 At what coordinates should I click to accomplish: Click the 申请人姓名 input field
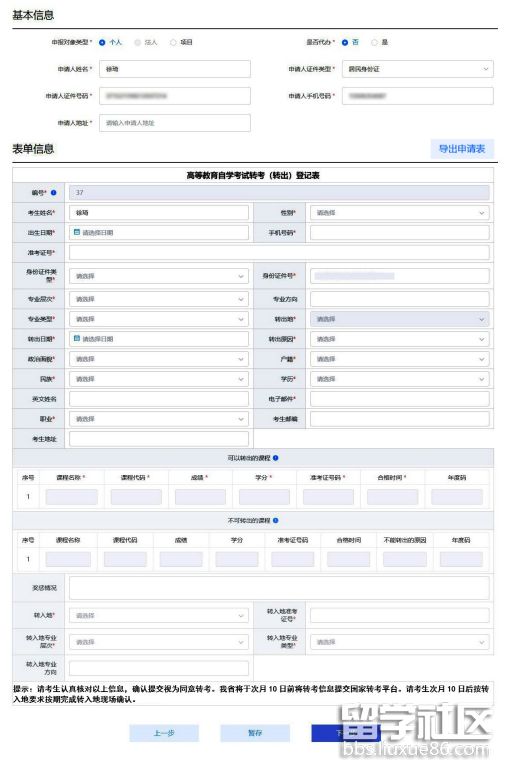pos(175,69)
